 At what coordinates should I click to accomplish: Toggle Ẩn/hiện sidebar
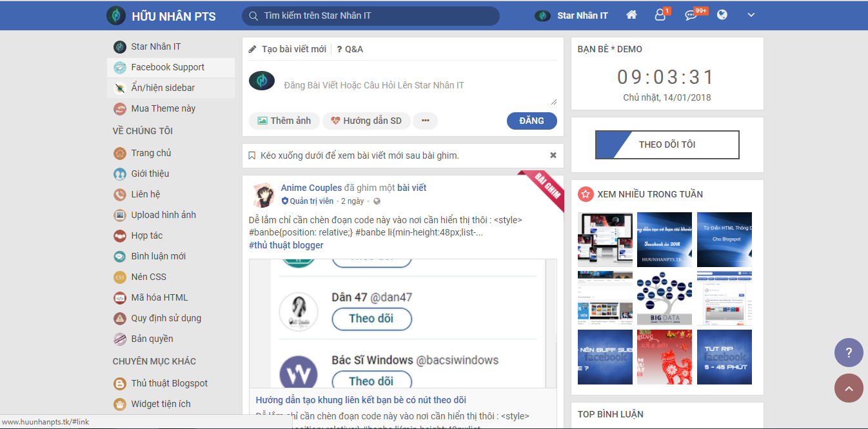pos(171,88)
